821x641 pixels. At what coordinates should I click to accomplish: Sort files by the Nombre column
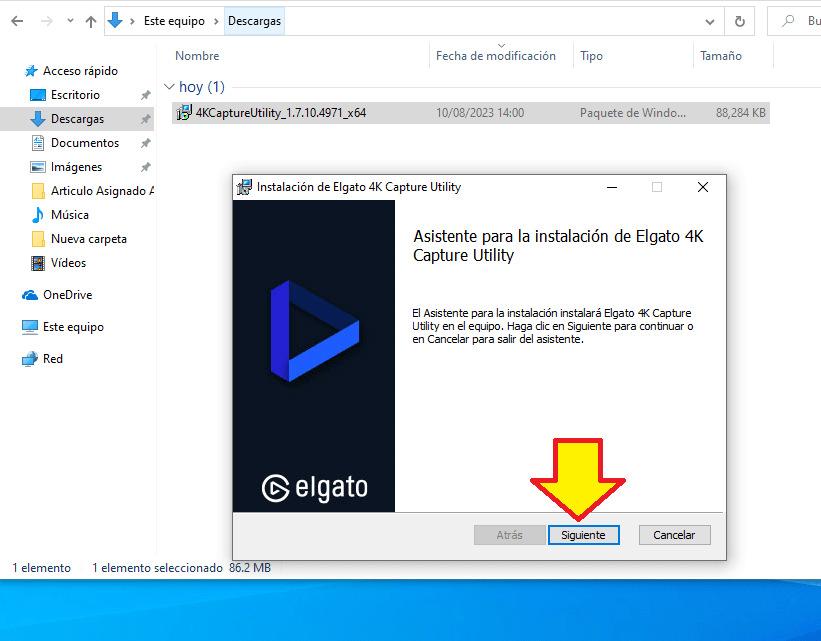tap(197, 56)
